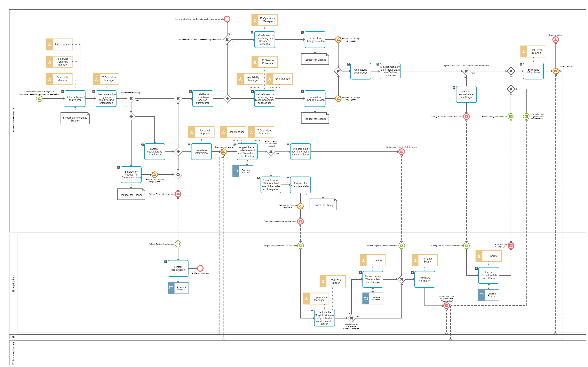Screen dimensions: 588x367
Task: Click task 'Emergency Request for Change erstellen'
Action: [x=131, y=175]
